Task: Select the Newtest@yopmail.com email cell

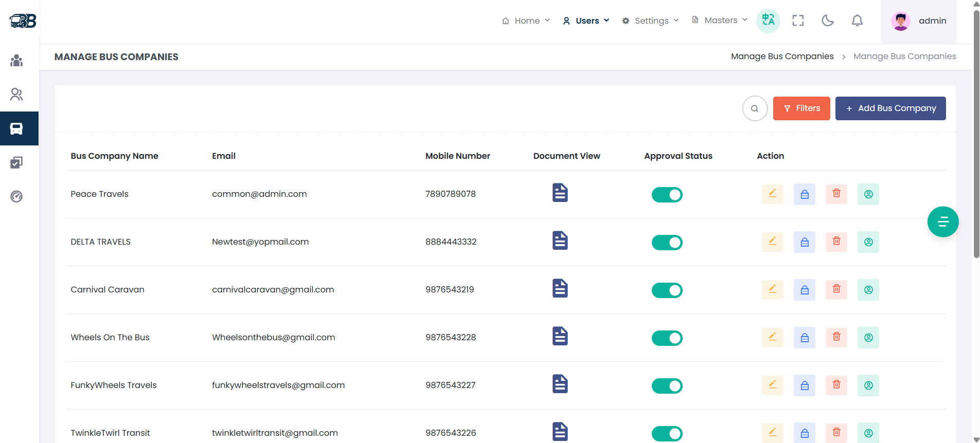Action: pyautogui.click(x=260, y=242)
